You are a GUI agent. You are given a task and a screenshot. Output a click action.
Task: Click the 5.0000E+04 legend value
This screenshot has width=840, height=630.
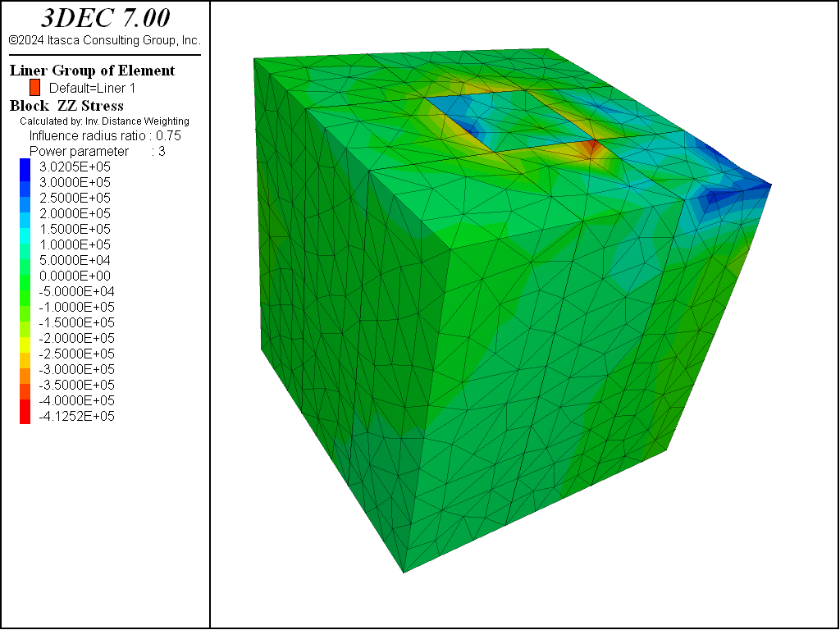coord(75,260)
